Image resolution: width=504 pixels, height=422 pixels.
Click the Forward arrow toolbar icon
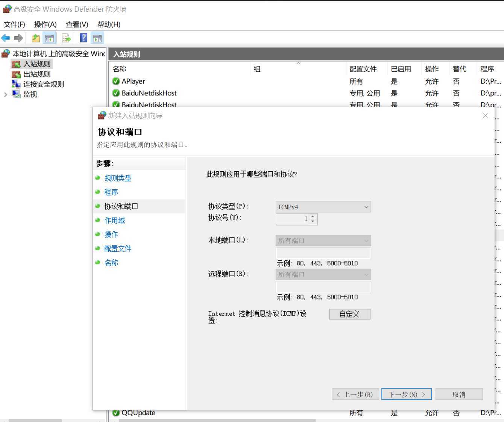18,38
